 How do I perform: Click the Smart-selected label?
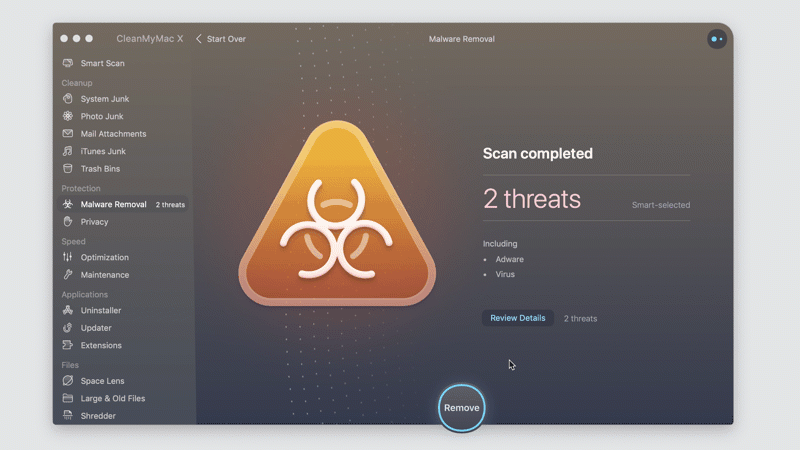[661, 205]
